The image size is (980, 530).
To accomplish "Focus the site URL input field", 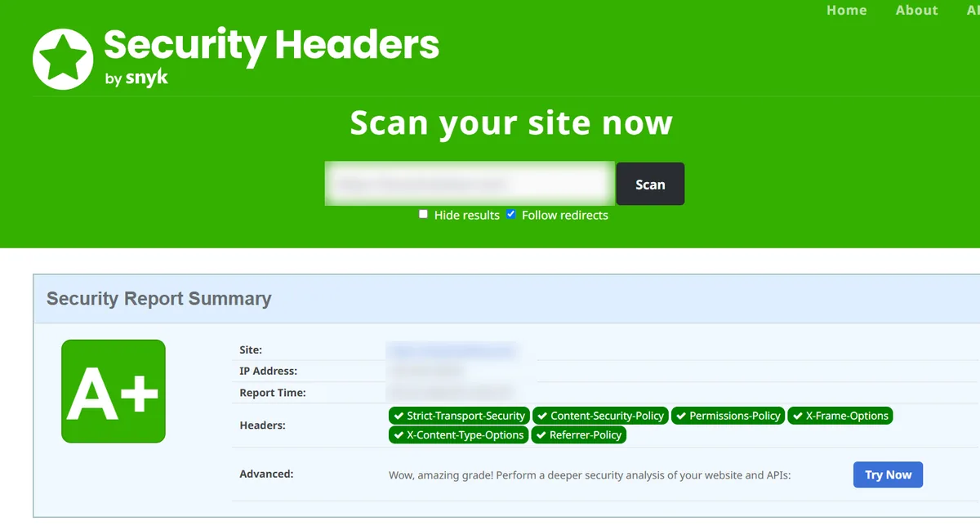I will click(x=470, y=184).
